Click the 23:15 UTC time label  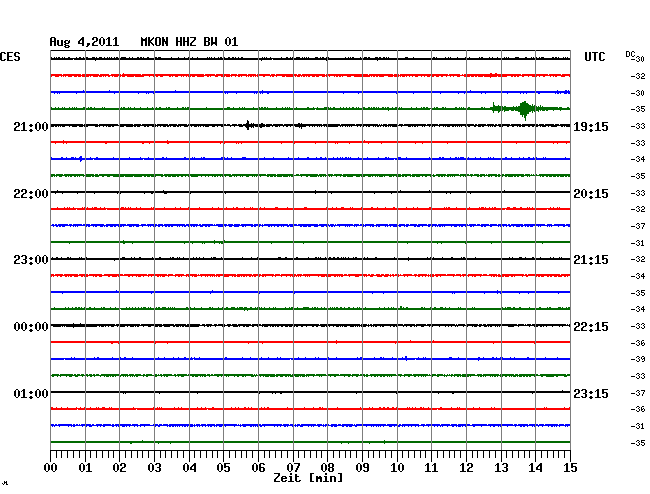(x=591, y=393)
